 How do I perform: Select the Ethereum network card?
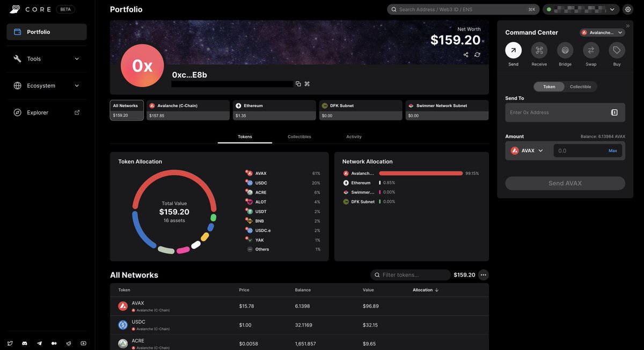(x=274, y=110)
